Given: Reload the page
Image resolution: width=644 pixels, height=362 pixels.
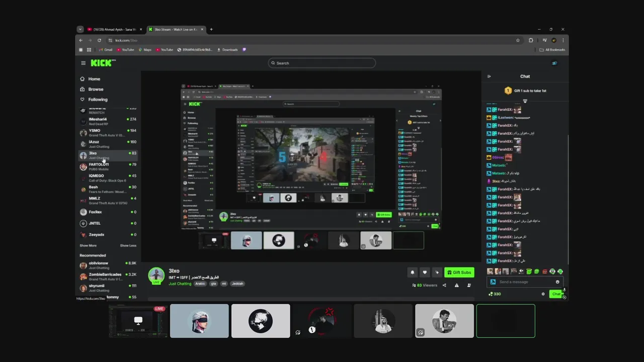Looking at the screenshot, I should point(99,40).
